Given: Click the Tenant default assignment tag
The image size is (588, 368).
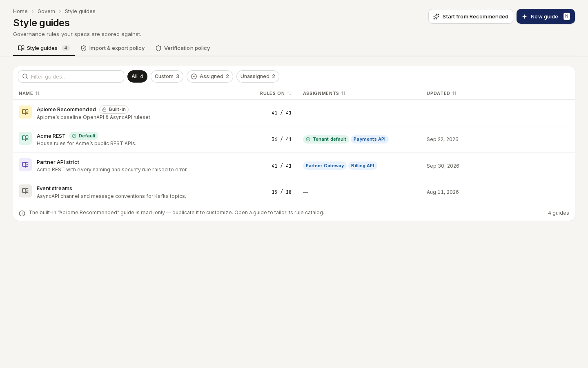Looking at the screenshot, I should 326,139.
